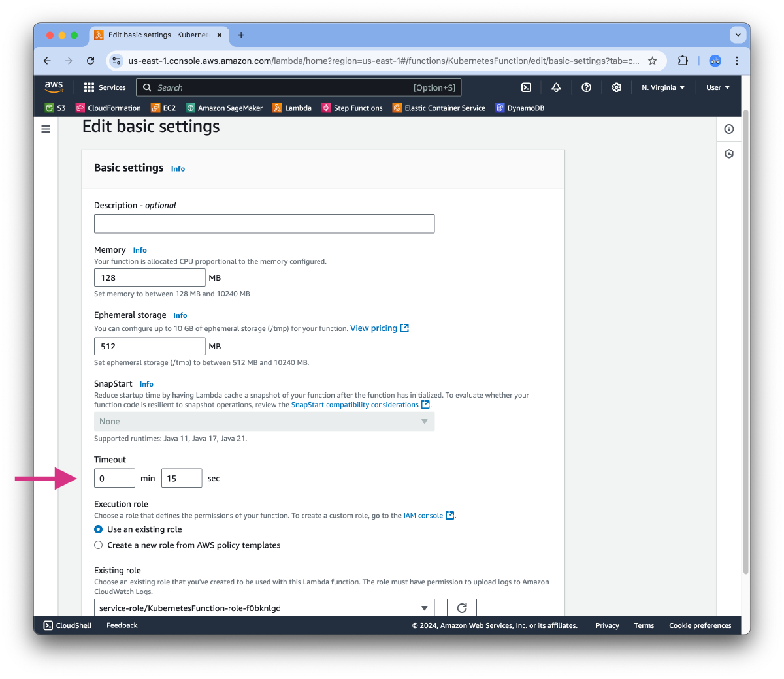Viewport: 784px width, 679px height.
Task: Focus the Timeout seconds field
Action: 182,478
